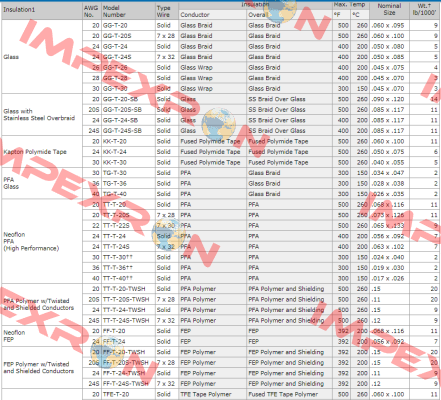Click model number TG-T-30
The width and height of the screenshot is (441, 400).
(115, 173)
